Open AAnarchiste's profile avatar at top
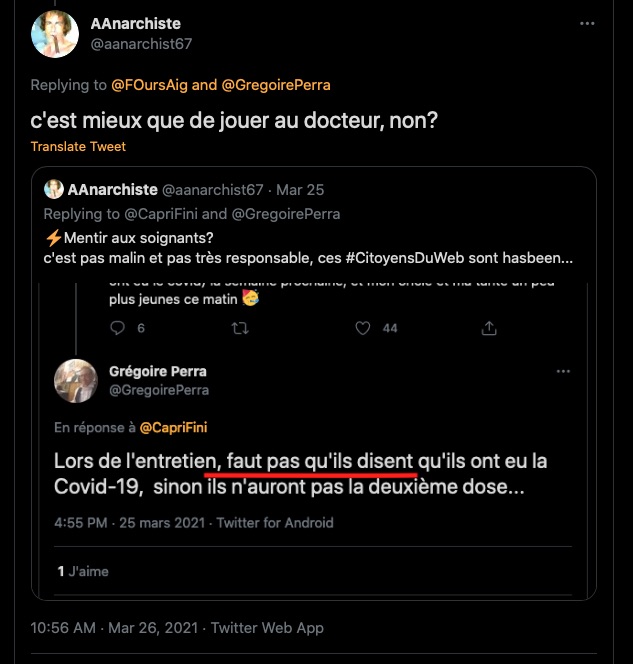The width and height of the screenshot is (633, 664). click(x=55, y=33)
